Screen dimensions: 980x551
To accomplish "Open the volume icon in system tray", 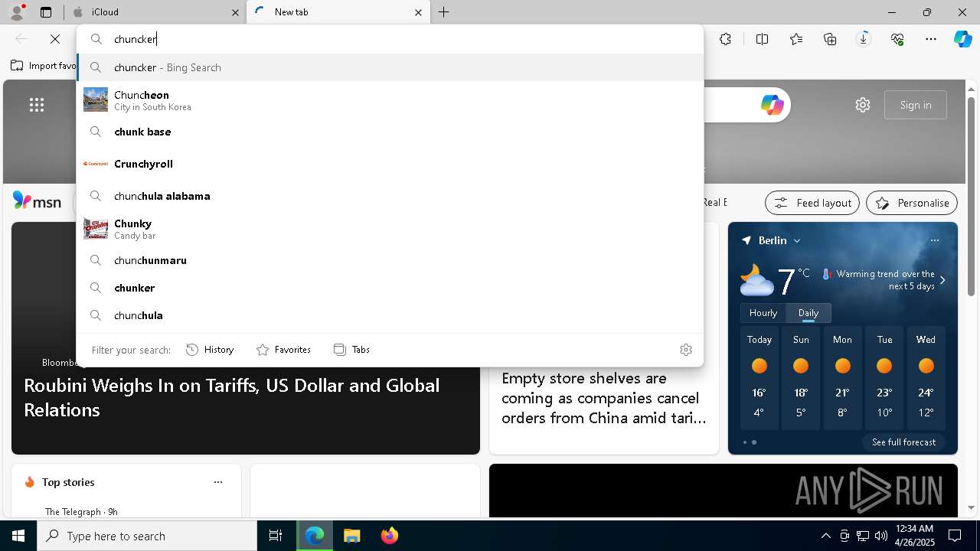I will point(880,536).
